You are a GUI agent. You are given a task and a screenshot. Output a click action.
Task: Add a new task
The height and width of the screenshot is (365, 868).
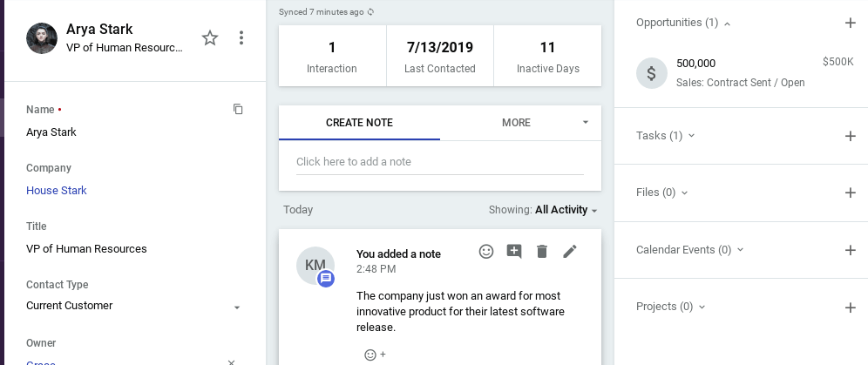(x=851, y=136)
